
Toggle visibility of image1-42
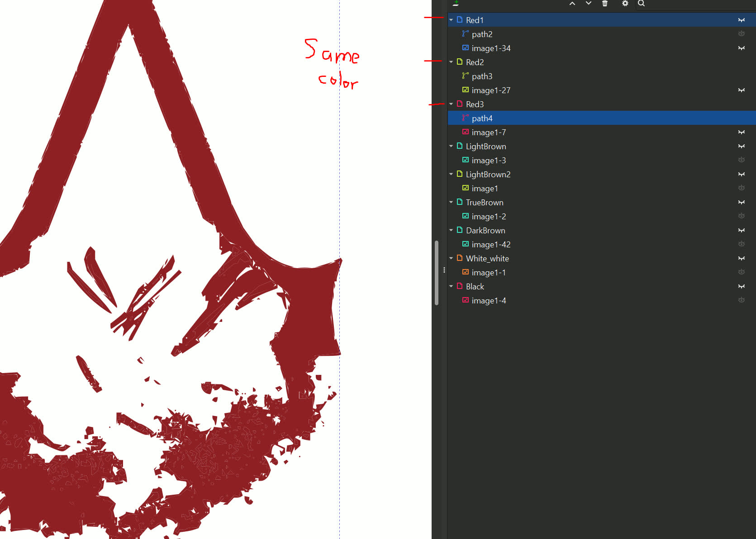pyautogui.click(x=742, y=244)
